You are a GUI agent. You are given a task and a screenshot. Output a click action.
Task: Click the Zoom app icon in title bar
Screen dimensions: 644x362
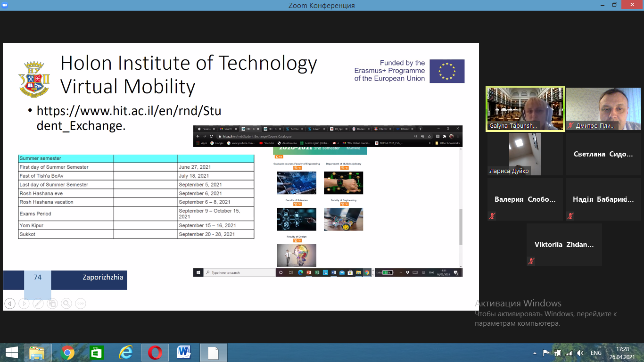click(5, 5)
